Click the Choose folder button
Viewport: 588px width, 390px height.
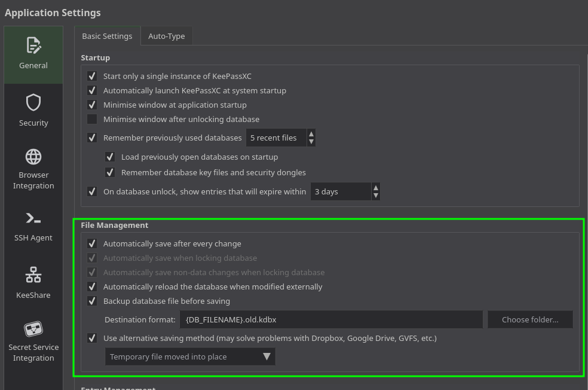point(530,319)
